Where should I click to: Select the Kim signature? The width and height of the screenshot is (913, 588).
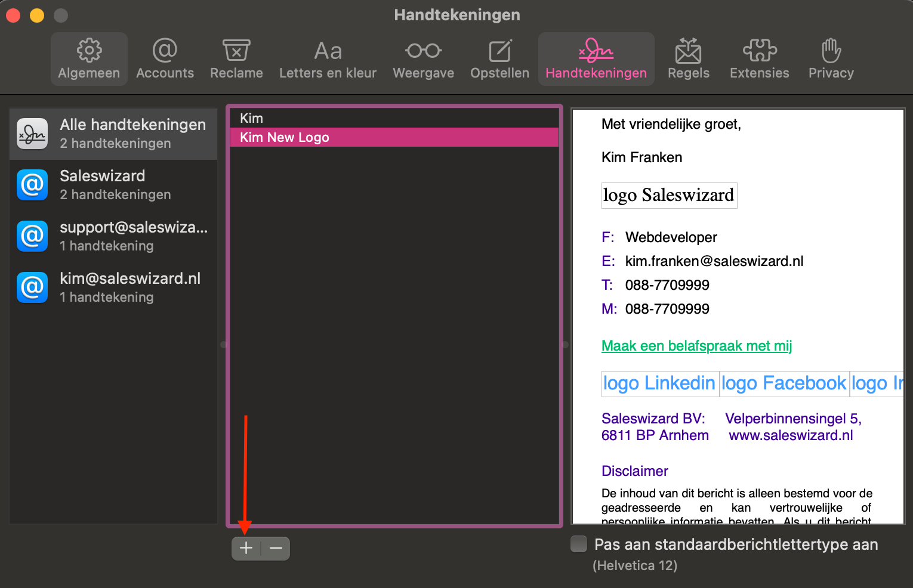pyautogui.click(x=394, y=118)
